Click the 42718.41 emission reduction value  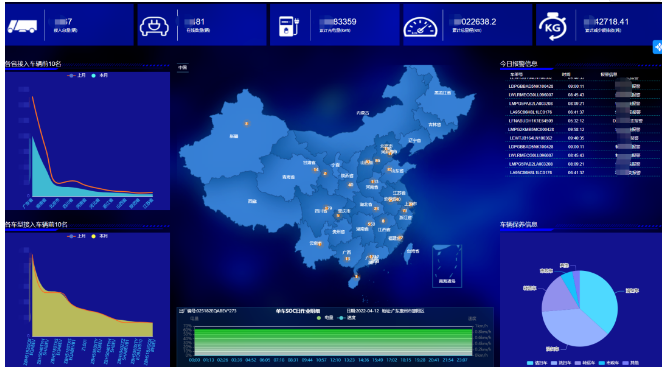(x=612, y=22)
